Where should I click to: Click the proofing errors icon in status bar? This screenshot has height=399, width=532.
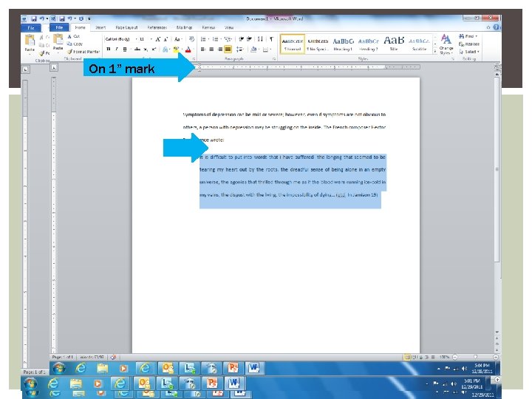click(113, 357)
